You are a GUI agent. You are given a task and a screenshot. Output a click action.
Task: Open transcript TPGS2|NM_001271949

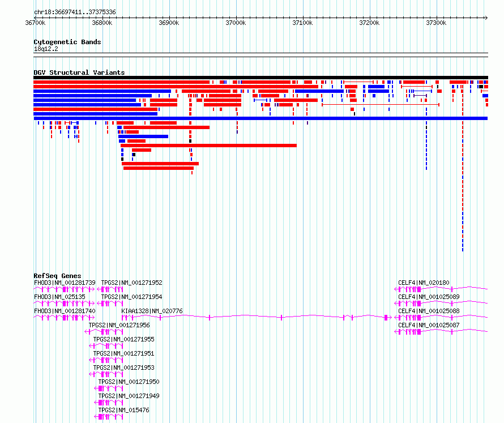click(129, 396)
